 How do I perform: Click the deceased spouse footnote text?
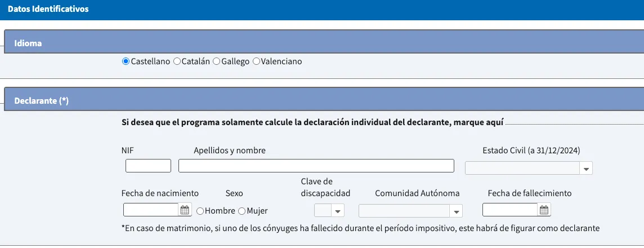[360, 228]
